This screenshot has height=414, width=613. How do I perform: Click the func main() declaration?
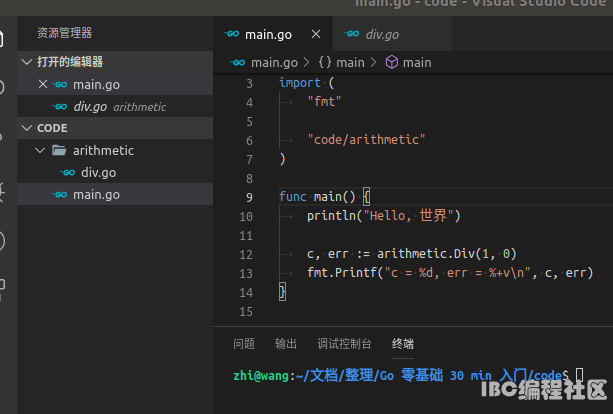324,196
